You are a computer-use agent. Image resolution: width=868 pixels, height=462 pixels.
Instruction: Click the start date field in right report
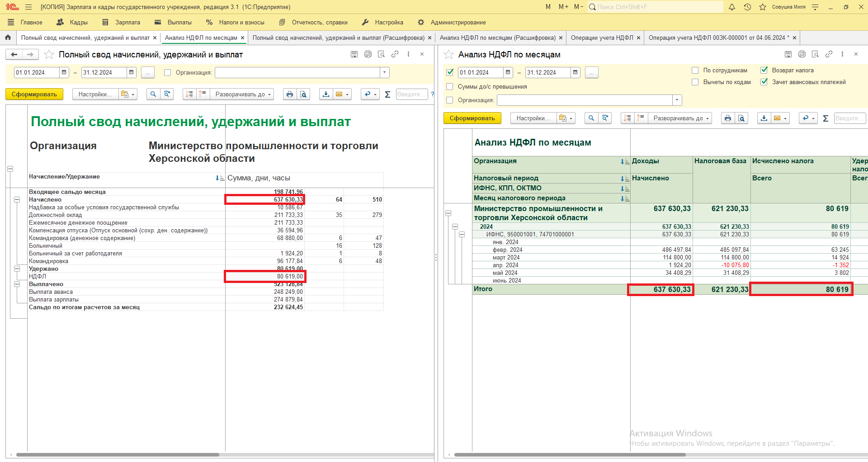481,72
